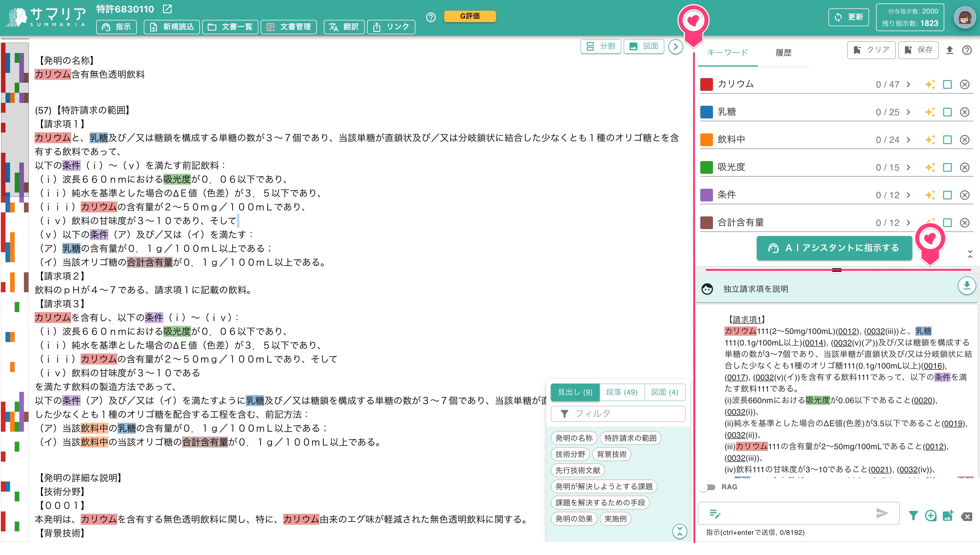Viewport: 980px width, 555px height.
Task: Click the backspace clear icon near instruction box
Action: (967, 516)
